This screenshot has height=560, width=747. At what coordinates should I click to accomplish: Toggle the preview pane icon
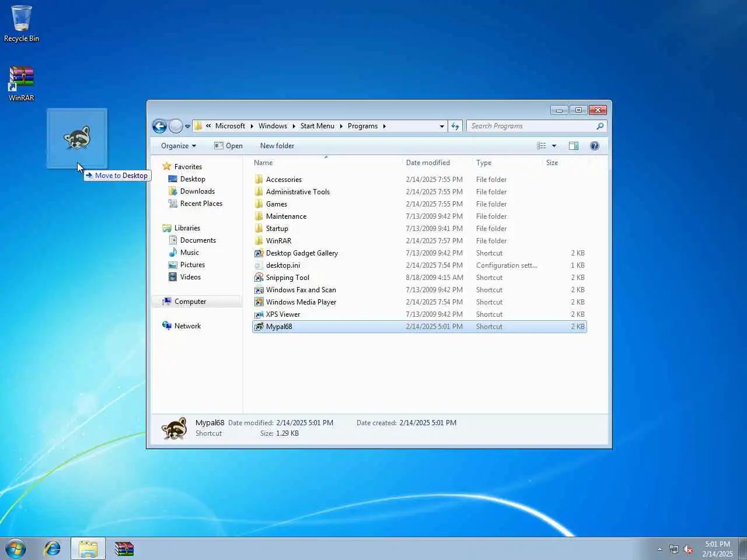(x=574, y=146)
